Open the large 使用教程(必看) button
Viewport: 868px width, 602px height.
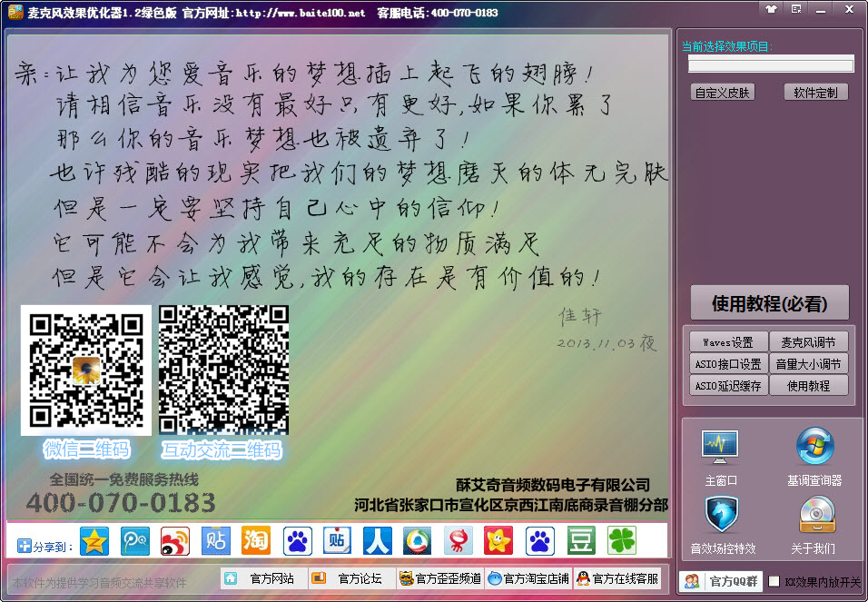coord(769,303)
